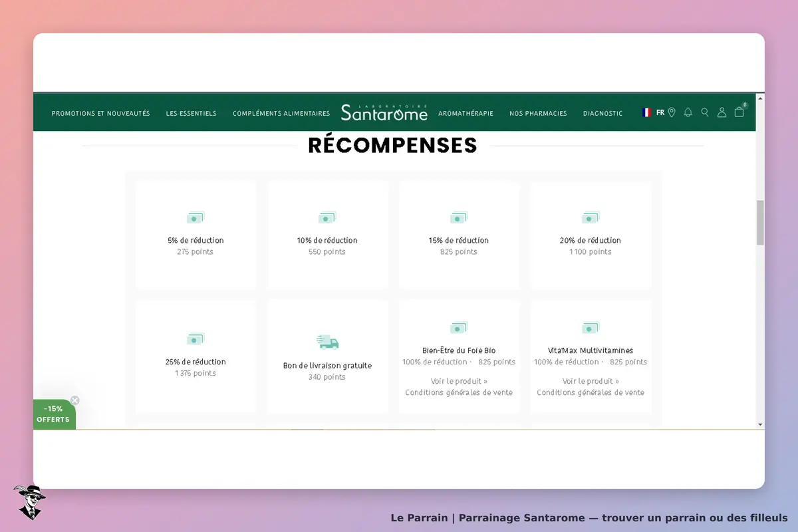Select Bon de livraison gratuite reward
798x532 pixels.
(x=327, y=356)
